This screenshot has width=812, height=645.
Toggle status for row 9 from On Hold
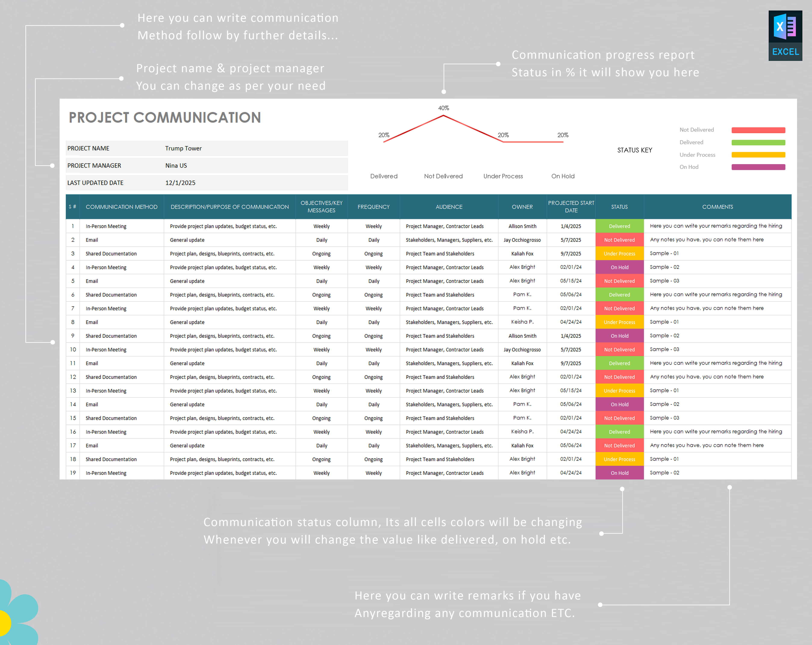(x=619, y=336)
